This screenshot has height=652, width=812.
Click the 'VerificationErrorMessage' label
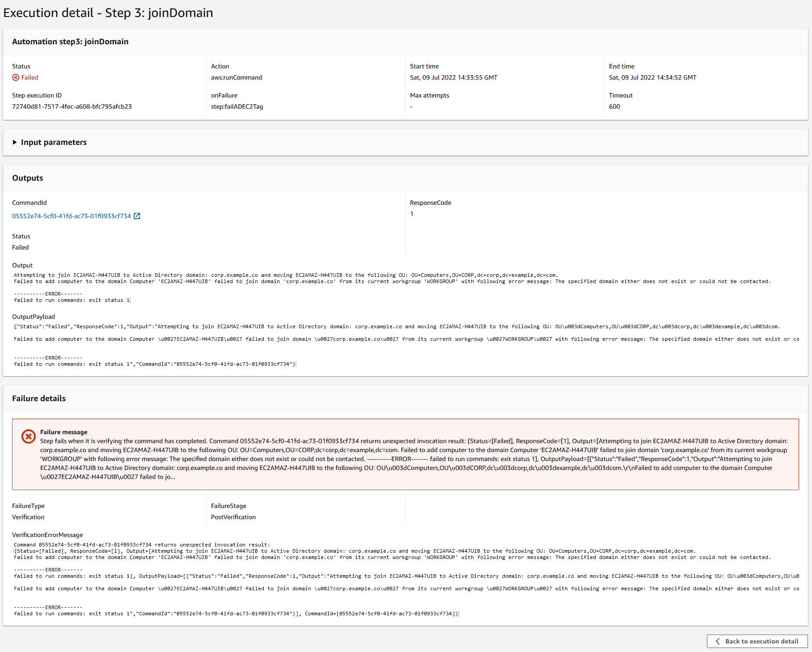pyautogui.click(x=47, y=535)
